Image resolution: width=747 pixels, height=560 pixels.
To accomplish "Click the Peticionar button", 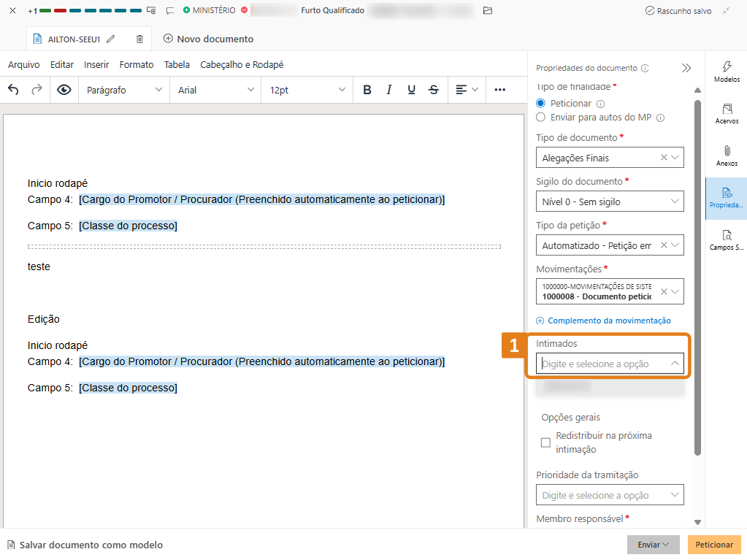I will 714,545.
